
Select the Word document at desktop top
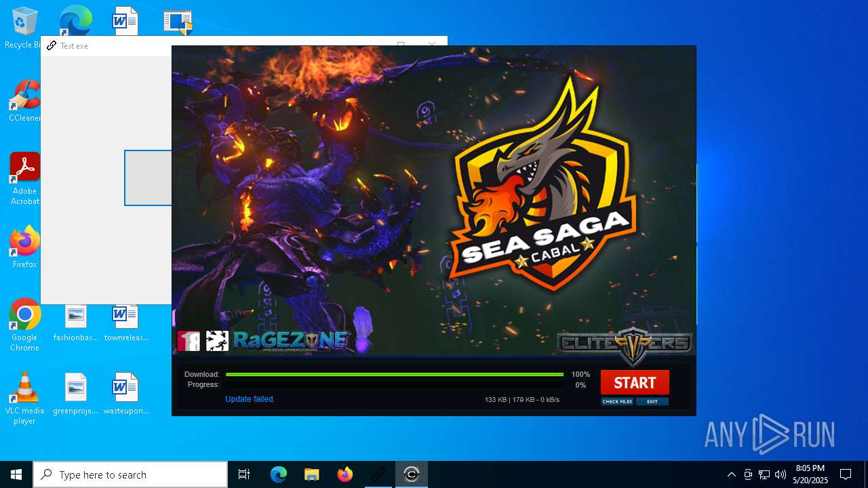pyautogui.click(x=125, y=20)
